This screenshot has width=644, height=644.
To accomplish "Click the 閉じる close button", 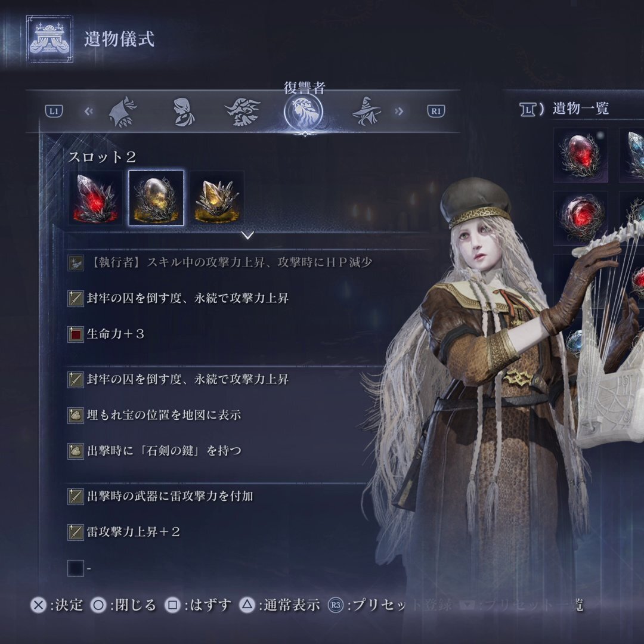I will pos(123,605).
